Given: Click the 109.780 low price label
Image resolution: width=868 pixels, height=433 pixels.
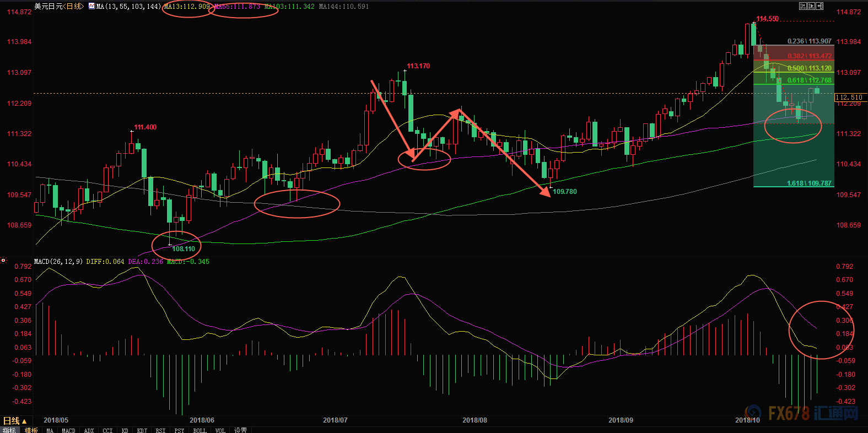Looking at the screenshot, I should point(565,192).
